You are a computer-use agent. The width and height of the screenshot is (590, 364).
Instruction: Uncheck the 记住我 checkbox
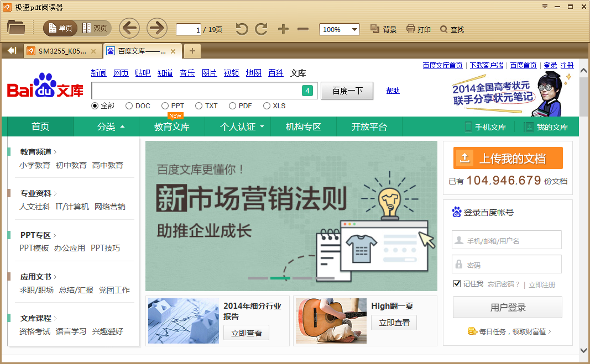tap(457, 283)
